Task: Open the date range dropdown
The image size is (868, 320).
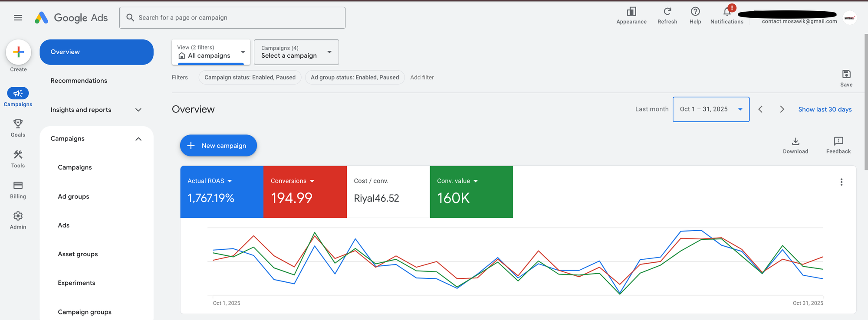Action: point(710,109)
